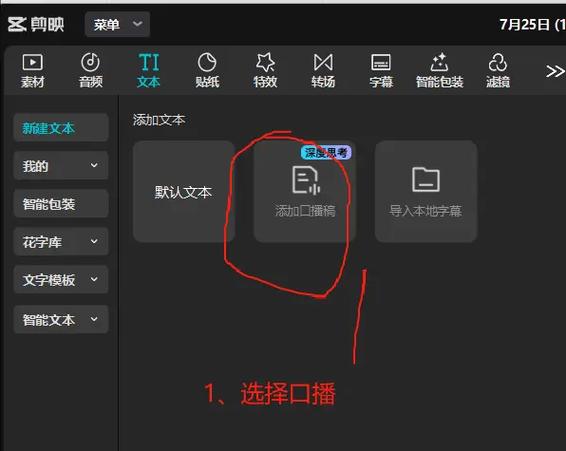The image size is (566, 451).
Task: Open the 菜单 dropdown menu
Action: point(117,24)
